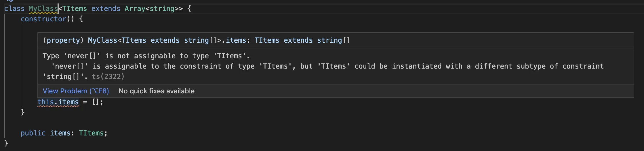Click the class's final closing brace
This screenshot has height=151, width=644.
6,143
